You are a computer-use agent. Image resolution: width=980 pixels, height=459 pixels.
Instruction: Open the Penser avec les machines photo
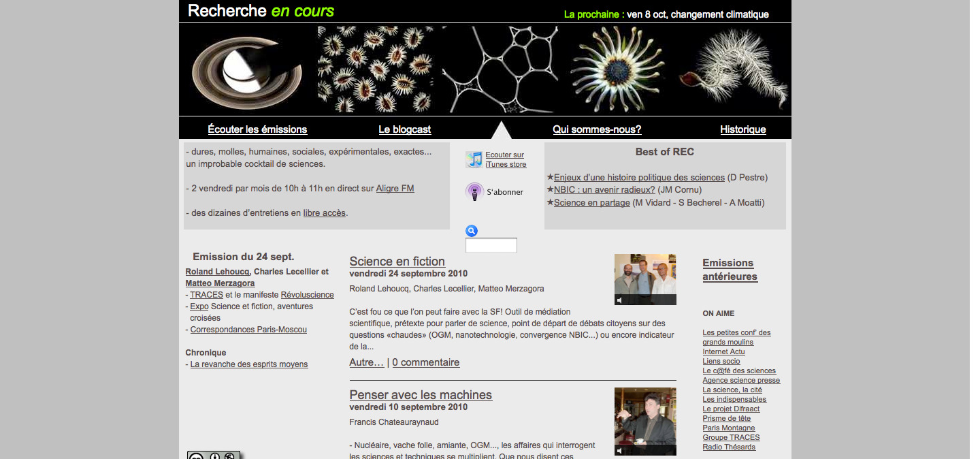click(645, 422)
